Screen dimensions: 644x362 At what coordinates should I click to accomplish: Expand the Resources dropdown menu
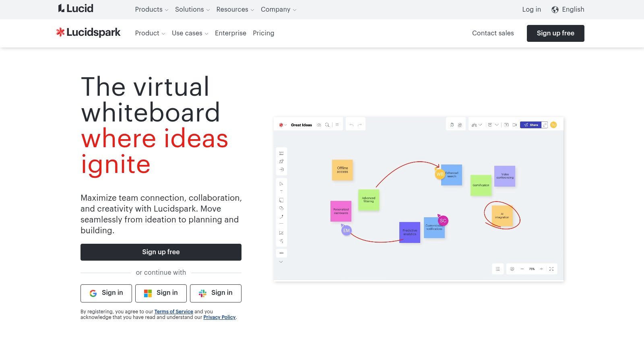(235, 10)
